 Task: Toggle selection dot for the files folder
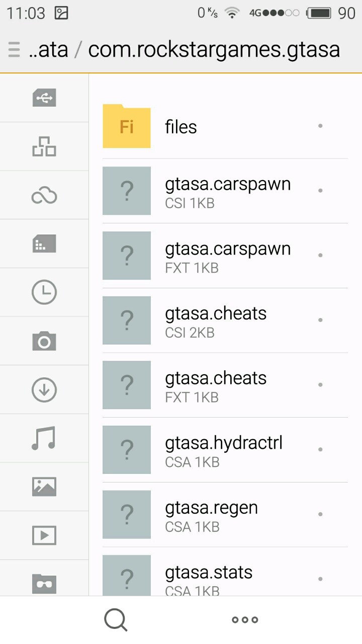pos(320,126)
